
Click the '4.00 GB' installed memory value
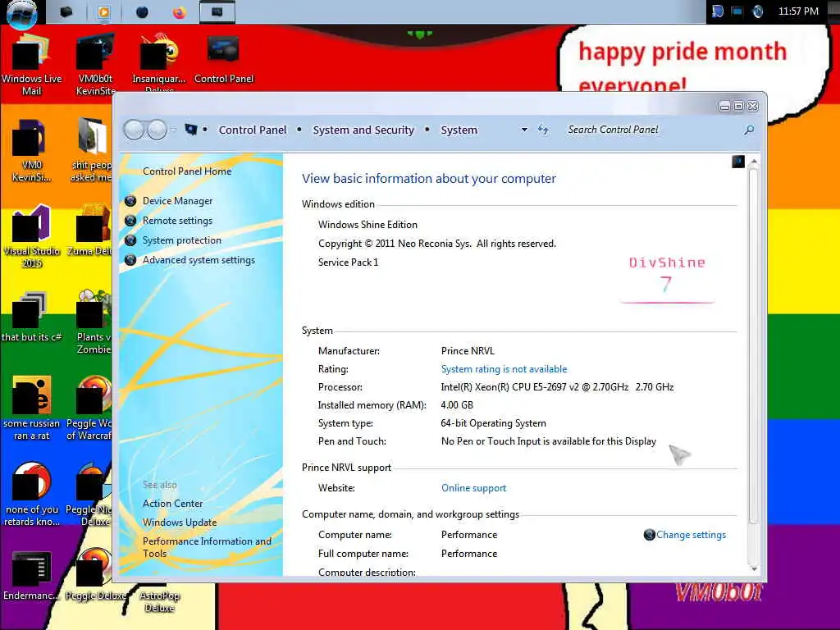(x=457, y=405)
